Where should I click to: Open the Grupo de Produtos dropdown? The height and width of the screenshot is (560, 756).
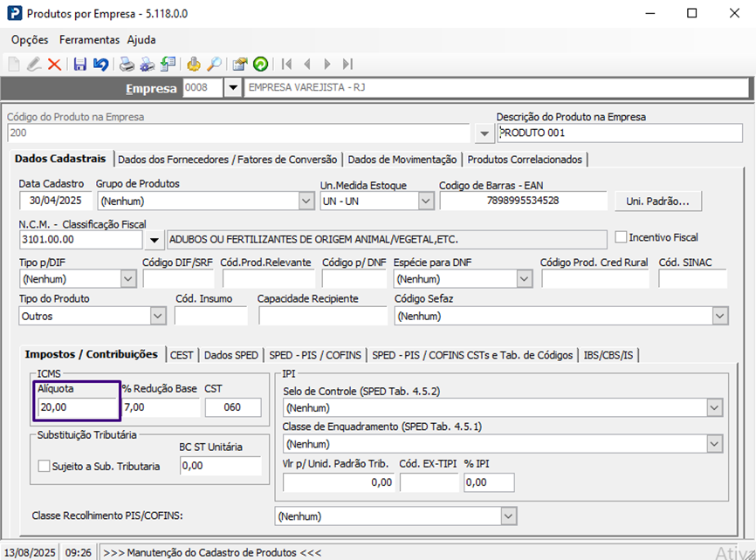[306, 201]
